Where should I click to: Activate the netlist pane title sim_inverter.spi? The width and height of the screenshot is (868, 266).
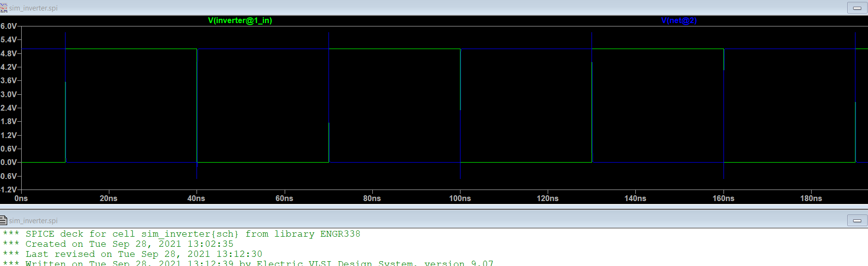pos(33,221)
